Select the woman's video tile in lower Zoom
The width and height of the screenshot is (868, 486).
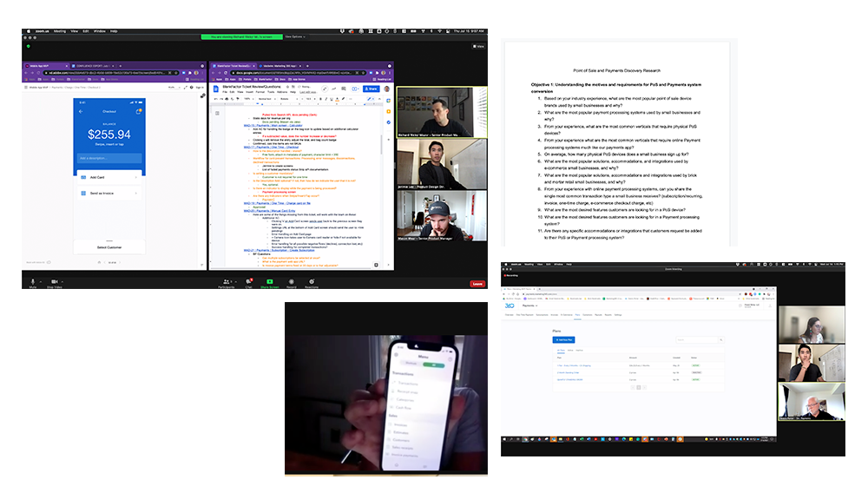point(812,325)
